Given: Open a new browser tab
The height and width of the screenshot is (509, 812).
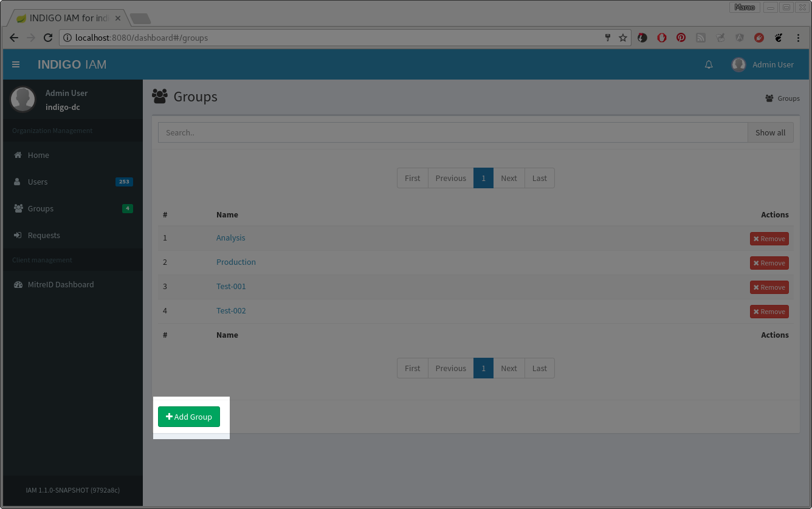Looking at the screenshot, I should point(140,19).
